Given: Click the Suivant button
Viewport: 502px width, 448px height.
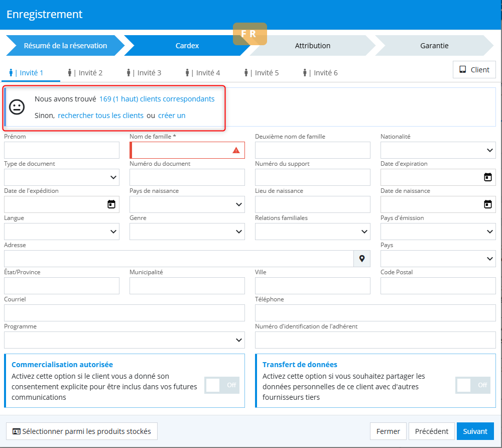Looking at the screenshot, I should [x=475, y=431].
